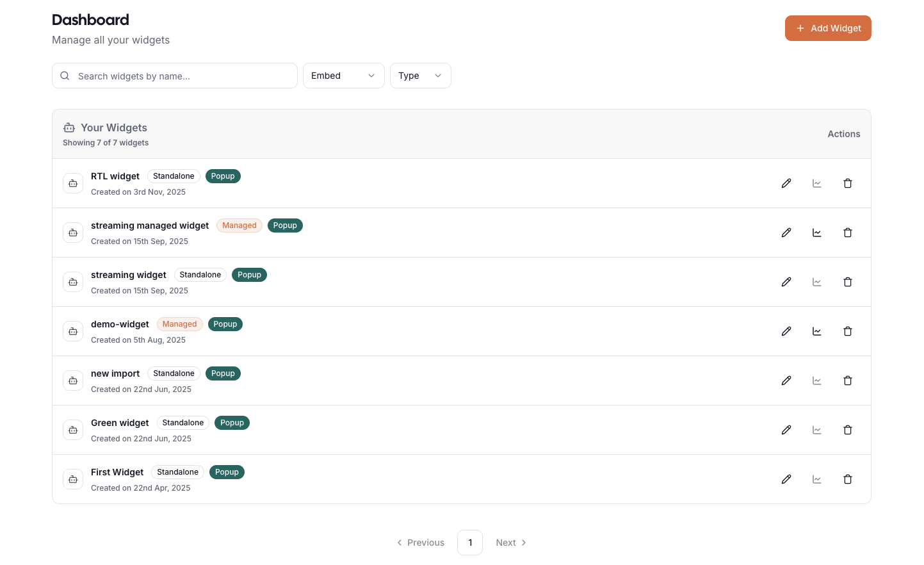Image resolution: width=924 pixels, height=565 pixels.
Task: Click the widget icon next to new import
Action: 73,380
